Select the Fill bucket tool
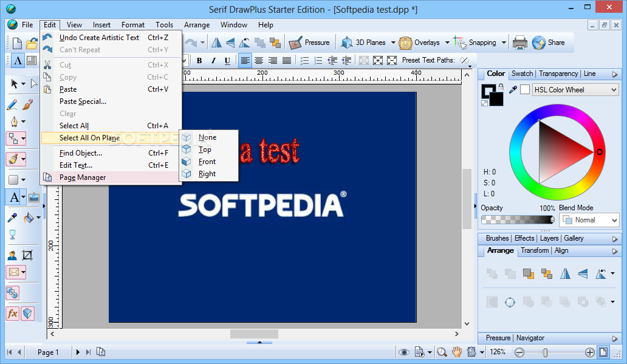Image resolution: width=627 pixels, height=364 pixels. [x=29, y=218]
